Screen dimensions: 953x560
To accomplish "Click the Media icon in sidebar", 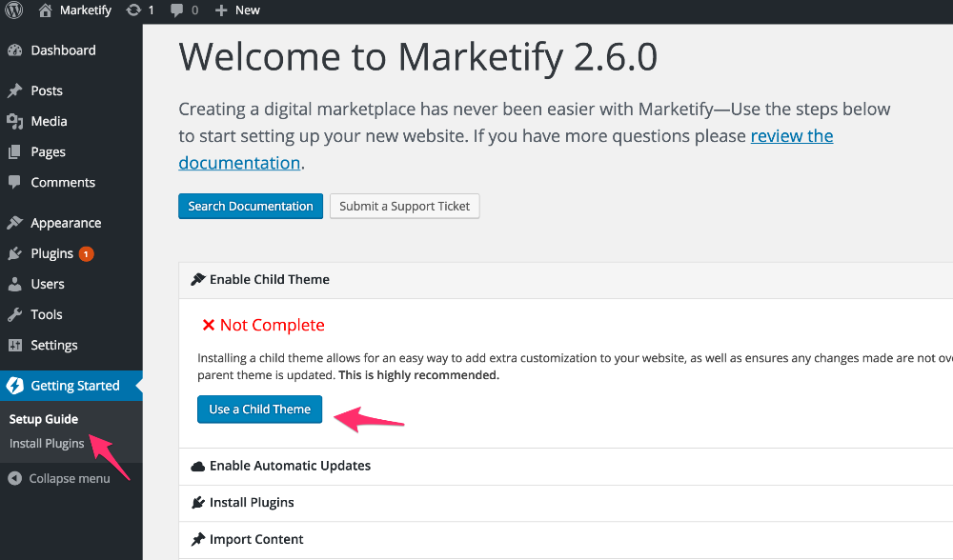I will click(x=14, y=122).
